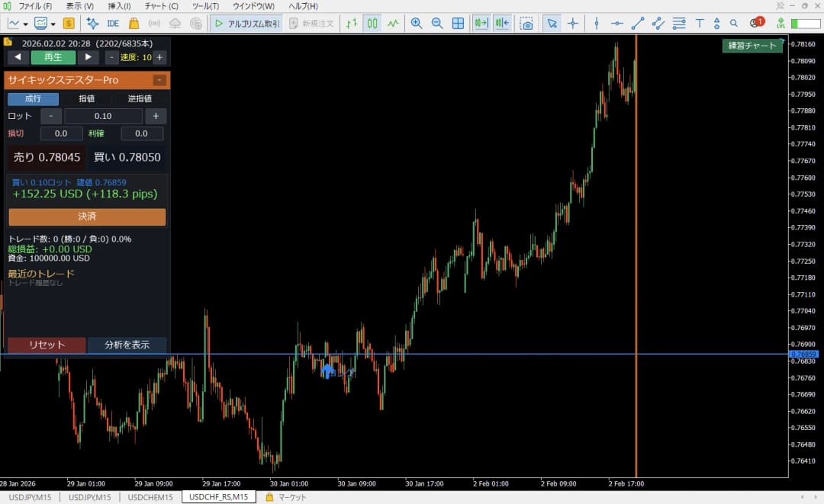Expand the indicators/template dropdown arrow
The image size is (824, 504).
[x=53, y=24]
